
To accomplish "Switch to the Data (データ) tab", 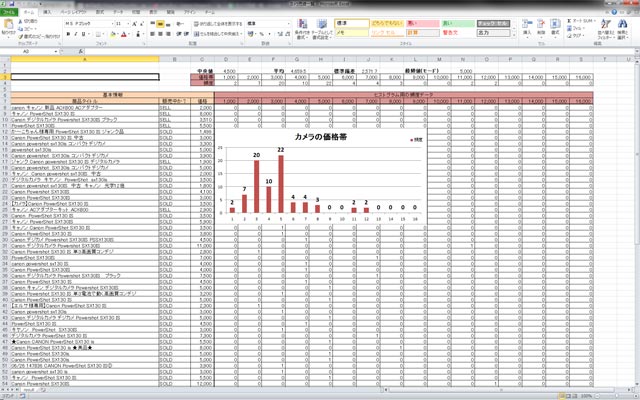I will [x=118, y=12].
